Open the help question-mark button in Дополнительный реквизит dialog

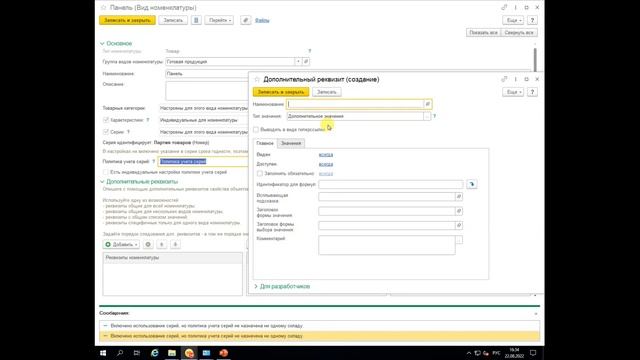coord(532,92)
